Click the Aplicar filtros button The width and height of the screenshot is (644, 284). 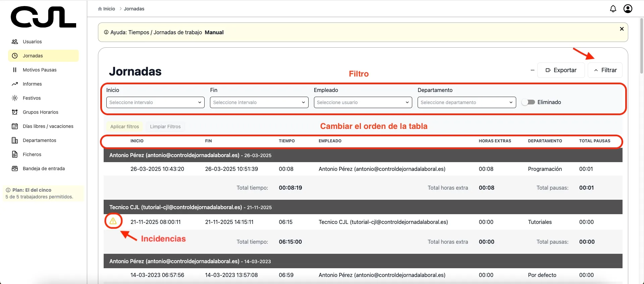pyautogui.click(x=124, y=127)
